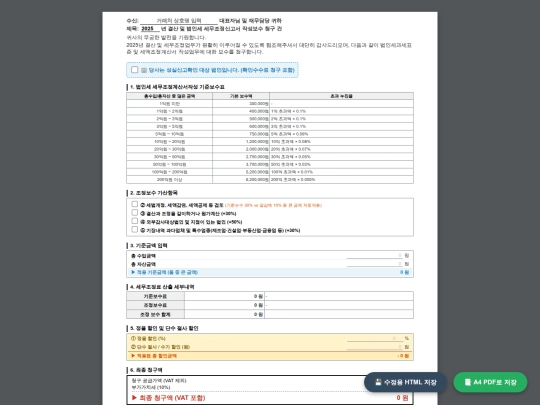Click the 적용 기준금액 (둘 중 큰 금액) row
Screen dimensions: 540x405
click(270, 272)
